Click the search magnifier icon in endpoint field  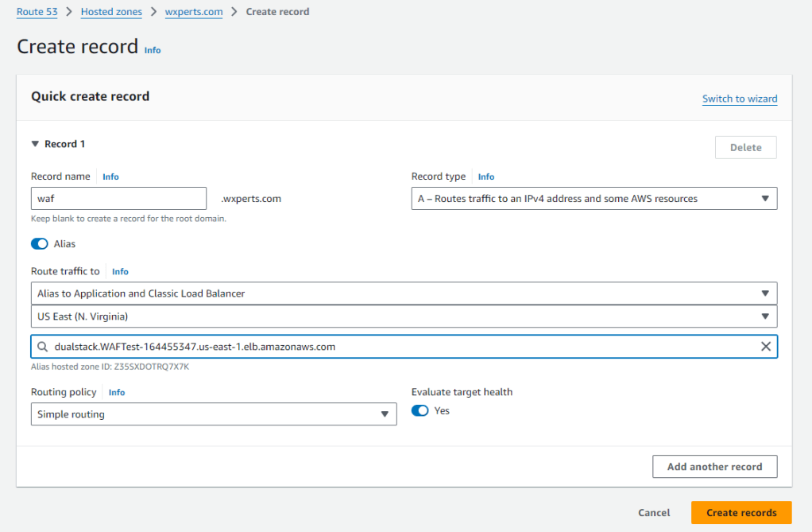click(x=41, y=347)
